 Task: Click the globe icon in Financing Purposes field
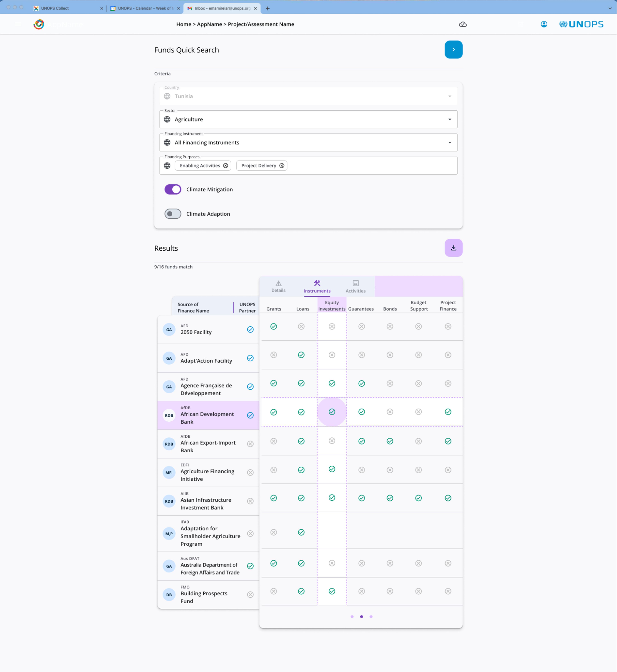click(x=167, y=166)
